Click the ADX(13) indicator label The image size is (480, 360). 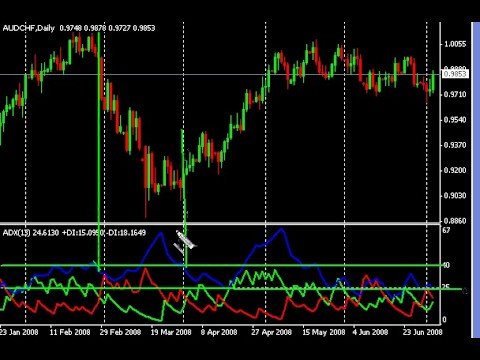coord(16,232)
